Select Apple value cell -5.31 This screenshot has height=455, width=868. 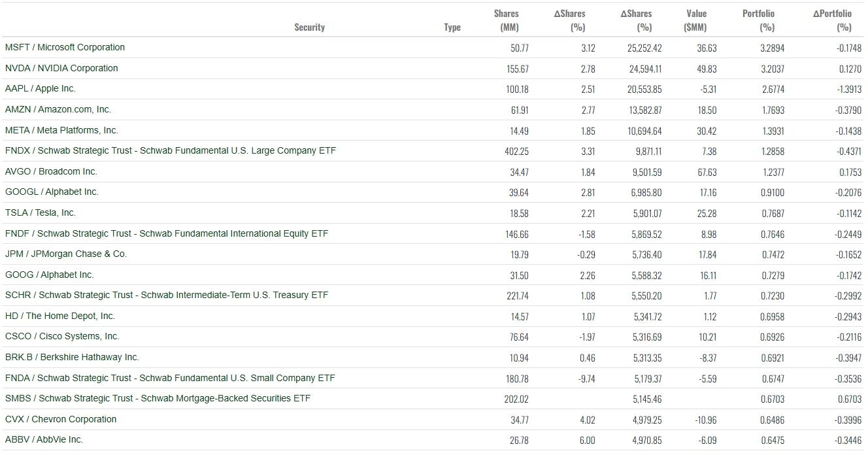point(708,90)
